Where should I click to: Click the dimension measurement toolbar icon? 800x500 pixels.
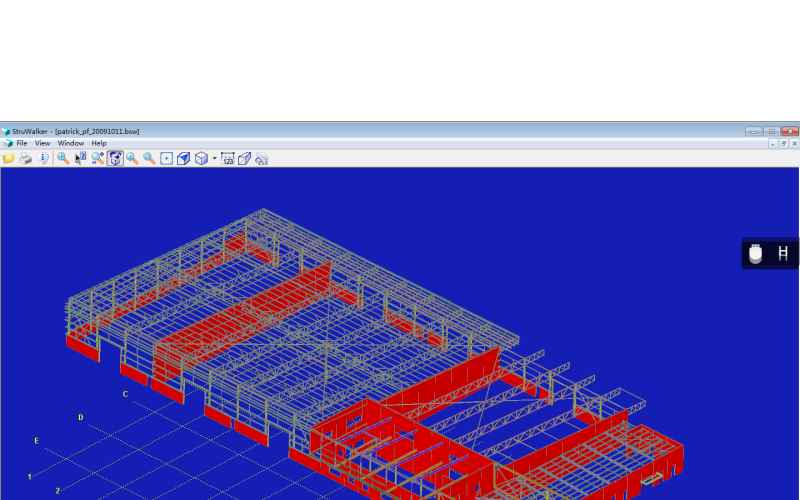(228, 158)
